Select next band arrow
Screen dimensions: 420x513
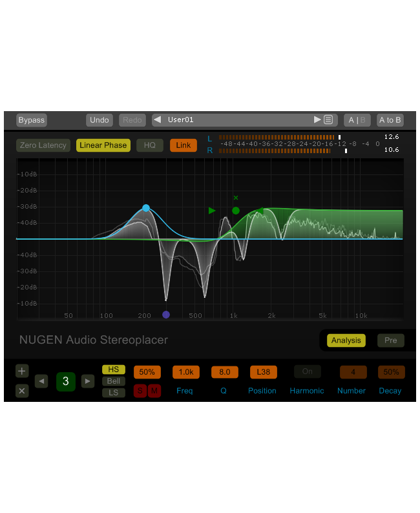[x=88, y=381]
